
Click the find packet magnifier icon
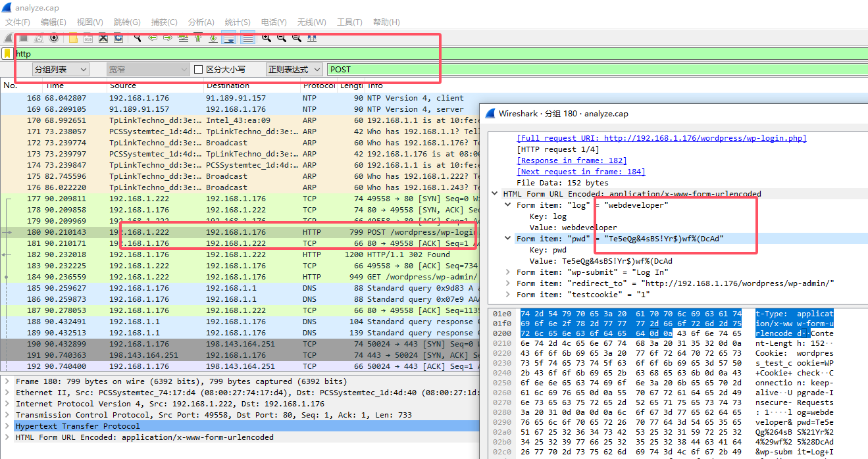(x=138, y=38)
